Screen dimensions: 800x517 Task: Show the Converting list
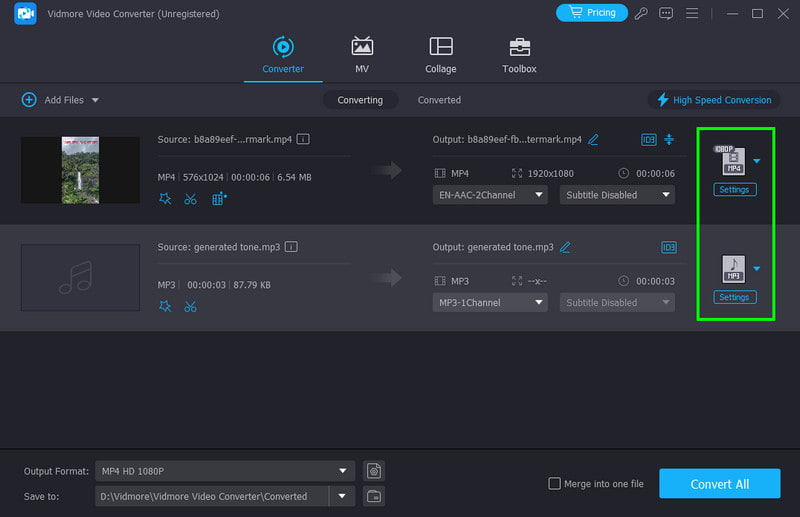[360, 100]
